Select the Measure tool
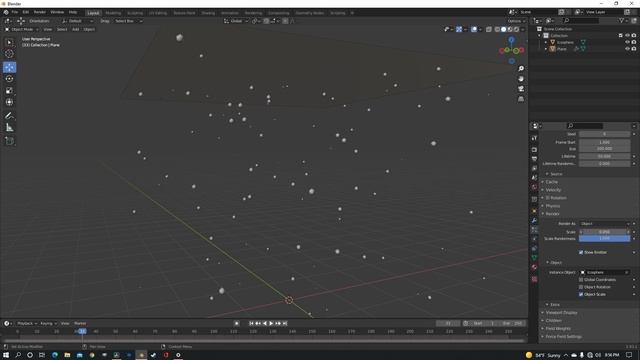The height and width of the screenshot is (360, 640). (x=9, y=128)
